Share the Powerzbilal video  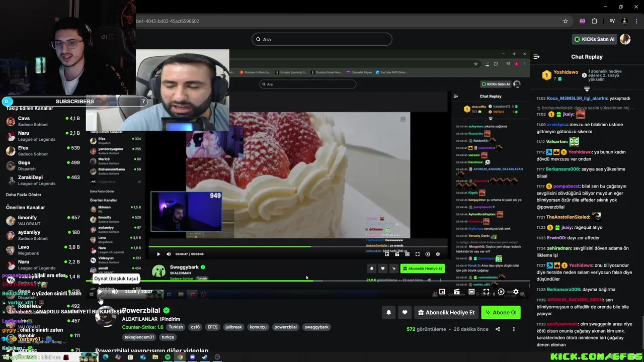(x=498, y=329)
